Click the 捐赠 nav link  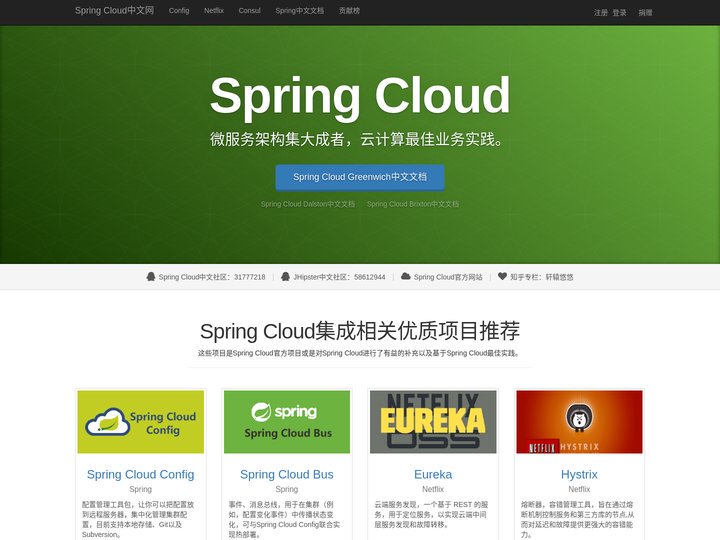pyautogui.click(x=645, y=13)
